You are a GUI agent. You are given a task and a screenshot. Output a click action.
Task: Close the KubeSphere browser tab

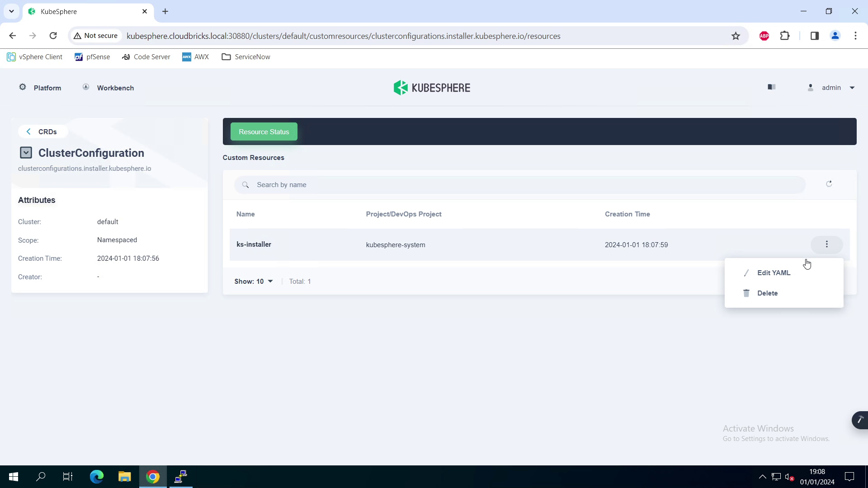tap(145, 11)
